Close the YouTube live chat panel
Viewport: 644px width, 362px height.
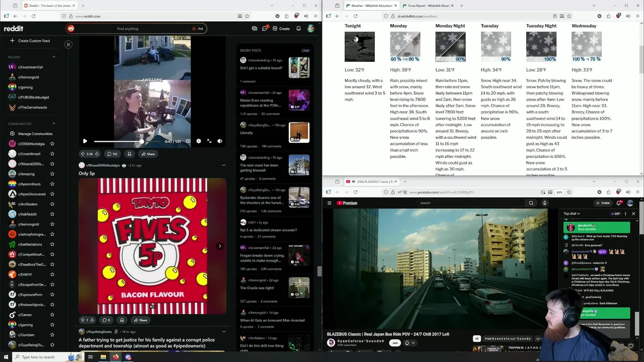(x=633, y=214)
